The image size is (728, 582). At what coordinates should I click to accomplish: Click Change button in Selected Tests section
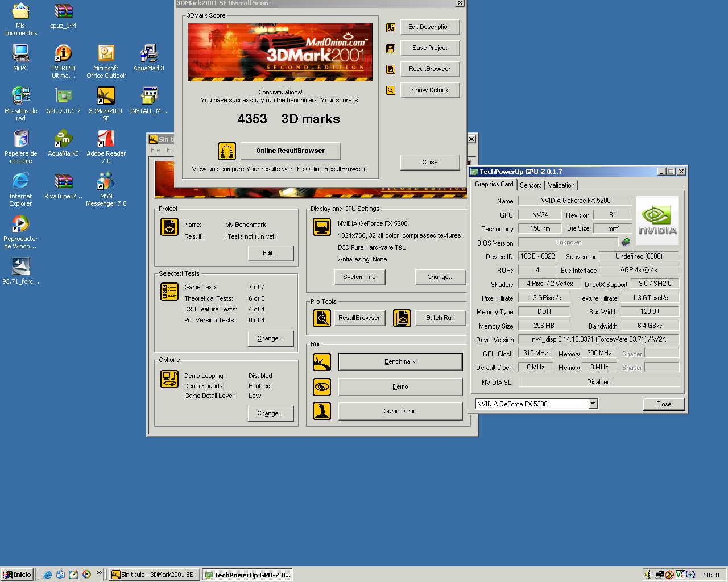[x=271, y=339]
